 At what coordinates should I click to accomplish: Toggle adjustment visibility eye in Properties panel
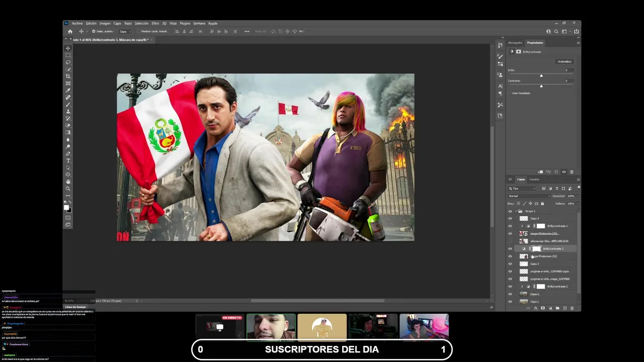coord(563,172)
